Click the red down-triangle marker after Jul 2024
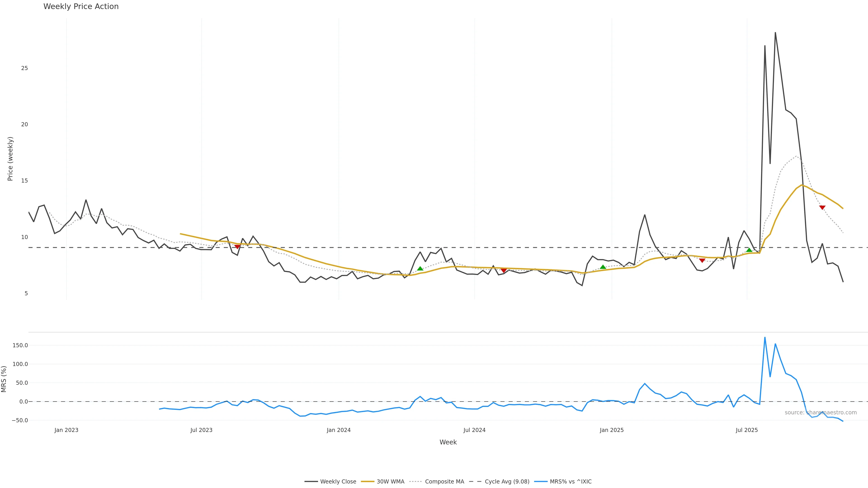 tap(503, 270)
